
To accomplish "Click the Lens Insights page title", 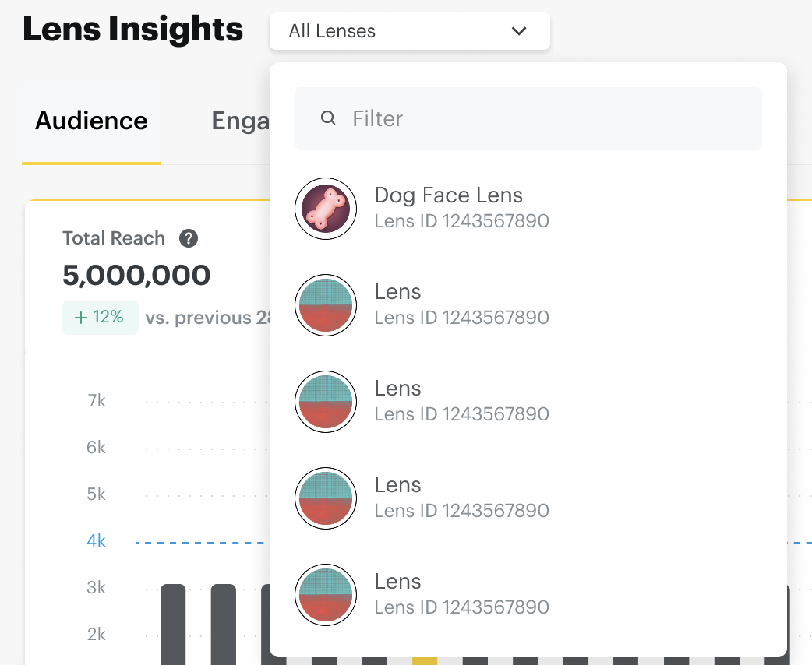I will [x=133, y=30].
